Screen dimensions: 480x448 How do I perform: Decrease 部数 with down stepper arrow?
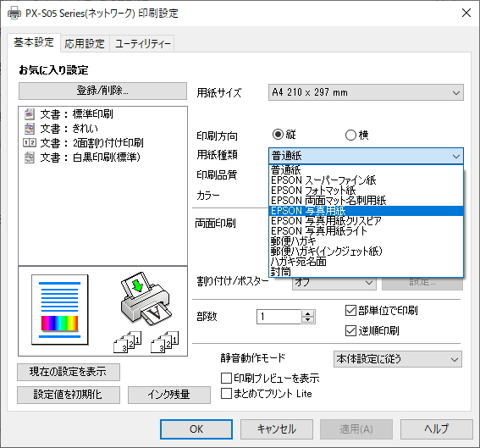307,320
